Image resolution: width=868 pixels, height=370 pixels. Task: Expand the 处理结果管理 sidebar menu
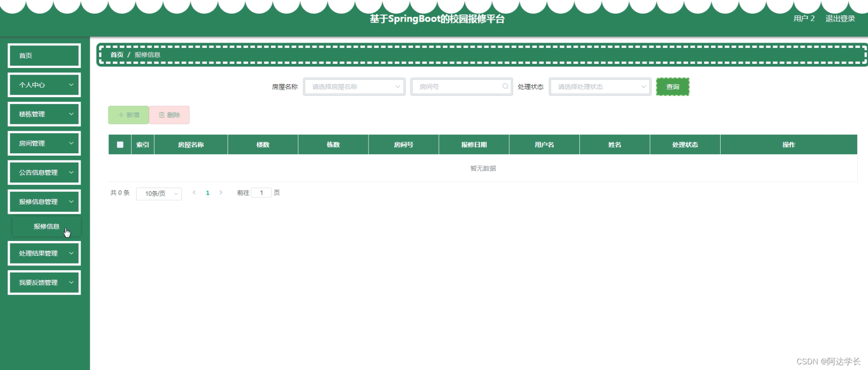(x=44, y=253)
